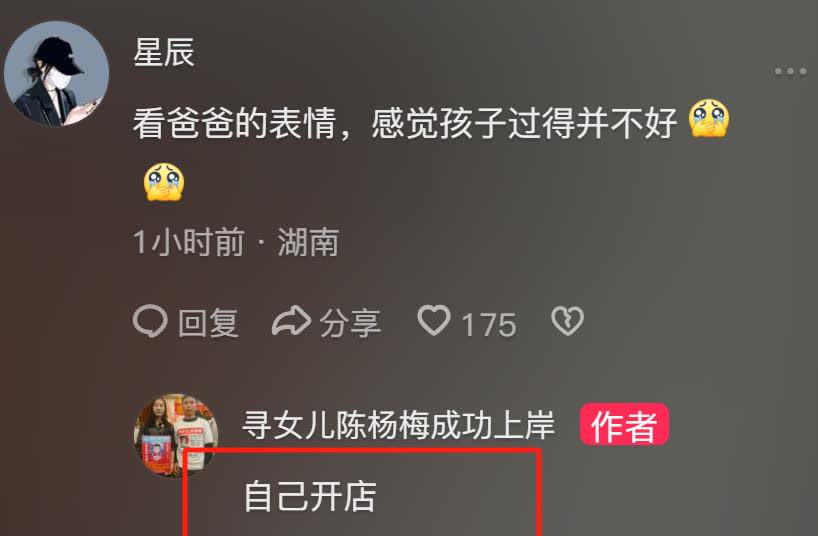Click the 星辰 username
The image size is (818, 536).
click(x=164, y=52)
